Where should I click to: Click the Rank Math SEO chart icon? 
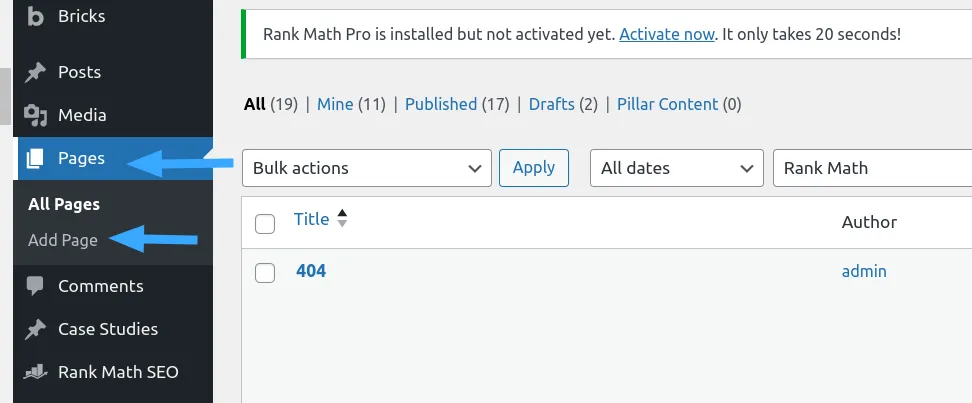tap(35, 372)
